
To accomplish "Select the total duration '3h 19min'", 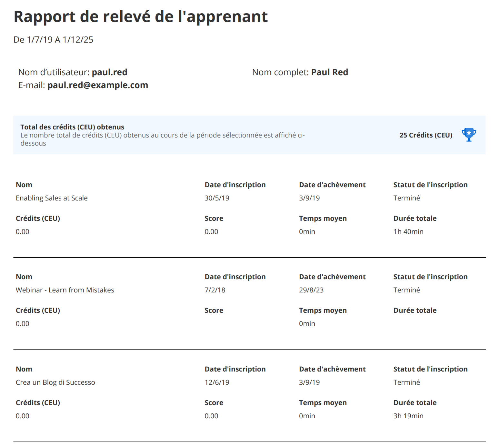I will [408, 416].
